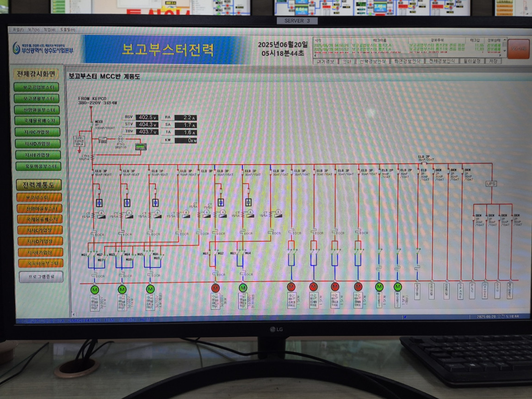Click the TRV value 403.7 V

(147, 131)
